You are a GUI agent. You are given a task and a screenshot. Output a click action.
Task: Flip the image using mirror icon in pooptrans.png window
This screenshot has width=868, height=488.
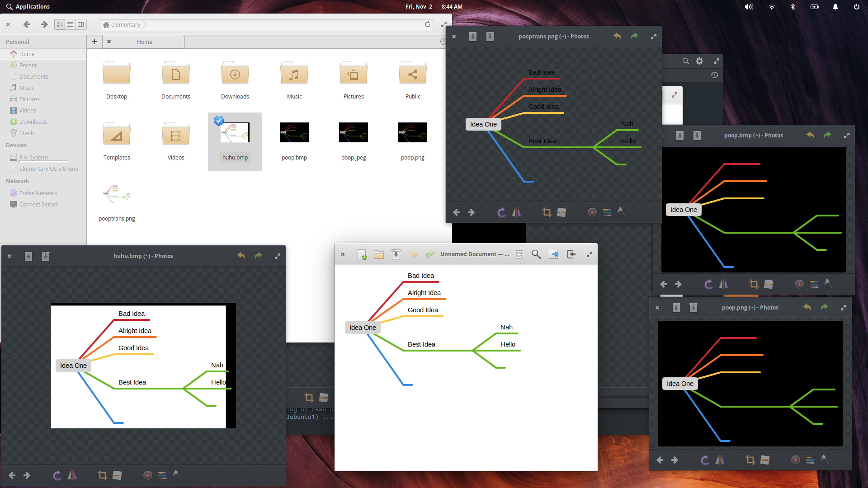[517, 212]
